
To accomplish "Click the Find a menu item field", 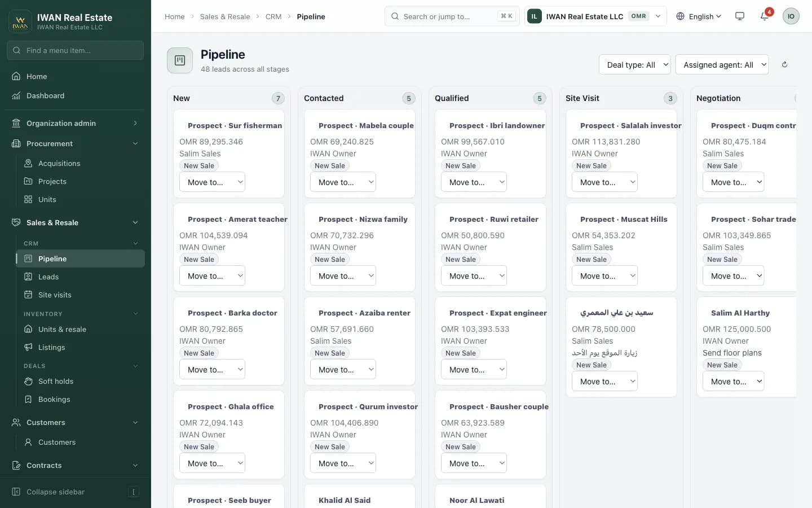I will click(76, 50).
